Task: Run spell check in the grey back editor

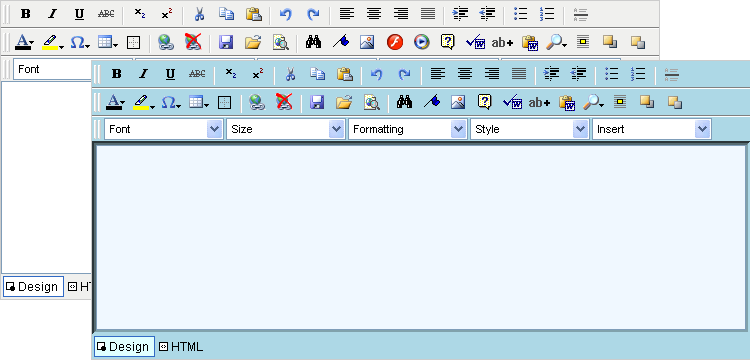Action: [475, 42]
